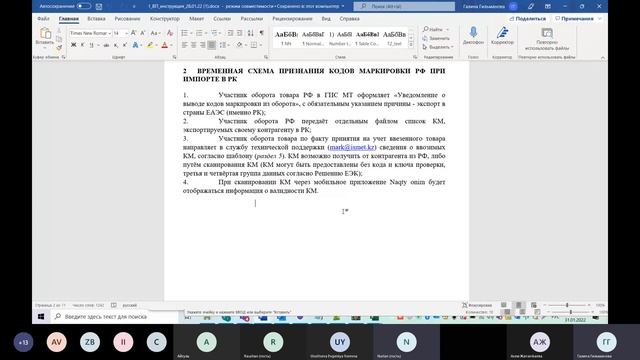Click the UY participant tile
The image size is (640, 360).
[x=340, y=342]
